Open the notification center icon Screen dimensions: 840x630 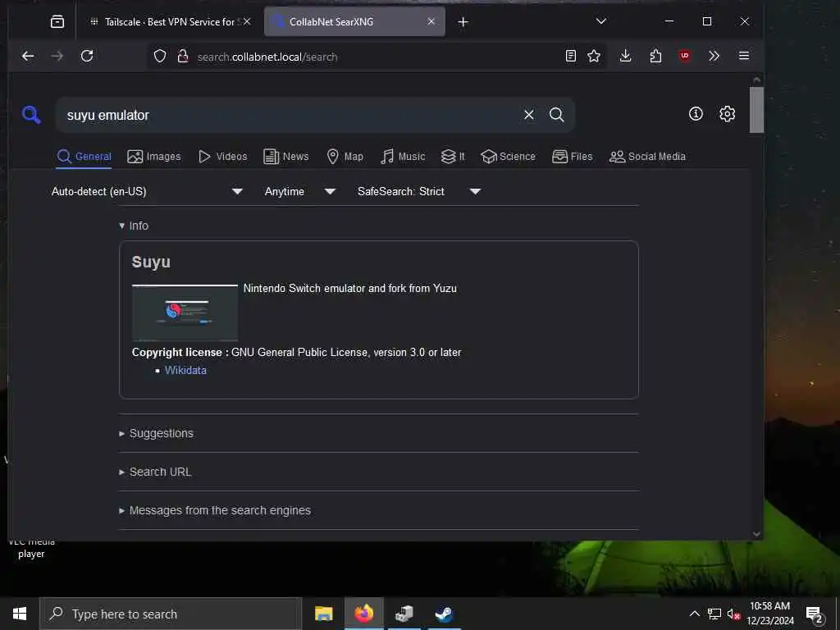[815, 615]
